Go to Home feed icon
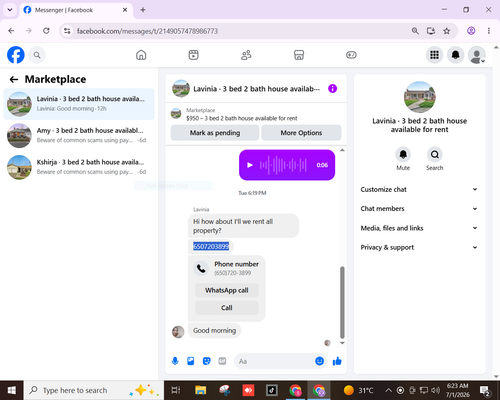500x400 pixels. (x=141, y=55)
